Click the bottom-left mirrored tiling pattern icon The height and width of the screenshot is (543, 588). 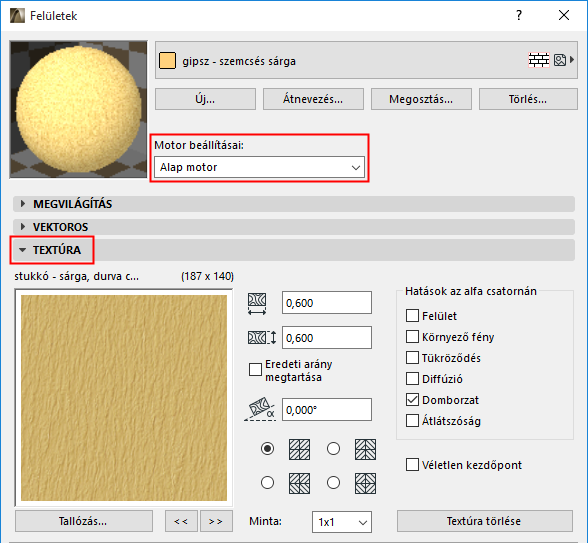coord(299,483)
